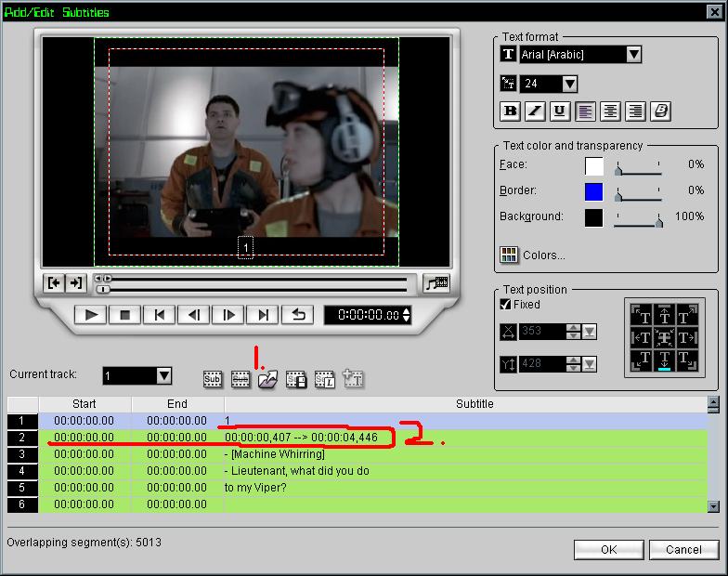The height and width of the screenshot is (576, 728).
Task: Stop the video playback
Action: 124,315
